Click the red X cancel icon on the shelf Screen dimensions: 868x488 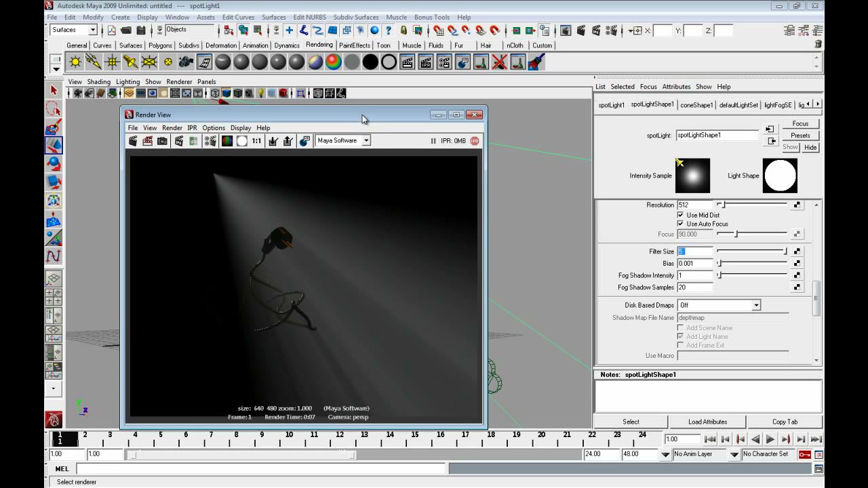tap(500, 62)
